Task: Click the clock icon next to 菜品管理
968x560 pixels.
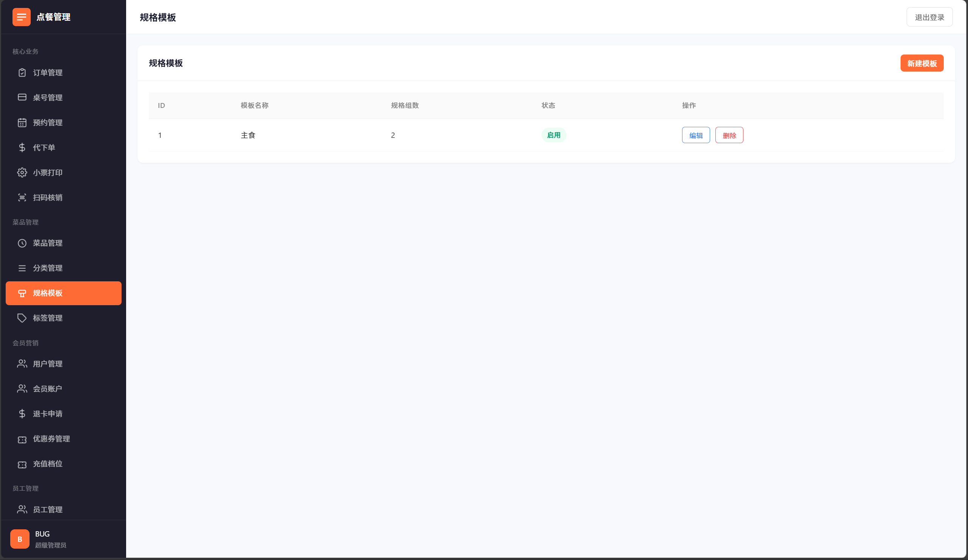Action: 22,243
